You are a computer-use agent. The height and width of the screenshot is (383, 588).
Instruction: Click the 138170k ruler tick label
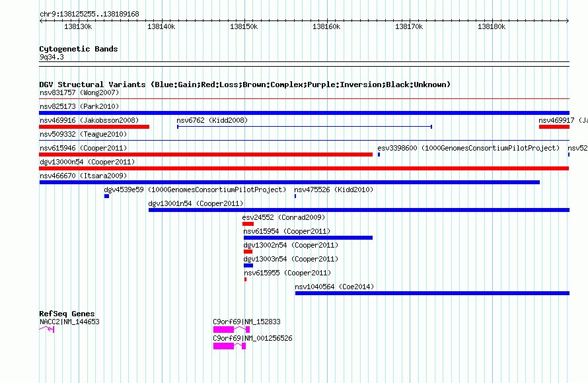409,26
